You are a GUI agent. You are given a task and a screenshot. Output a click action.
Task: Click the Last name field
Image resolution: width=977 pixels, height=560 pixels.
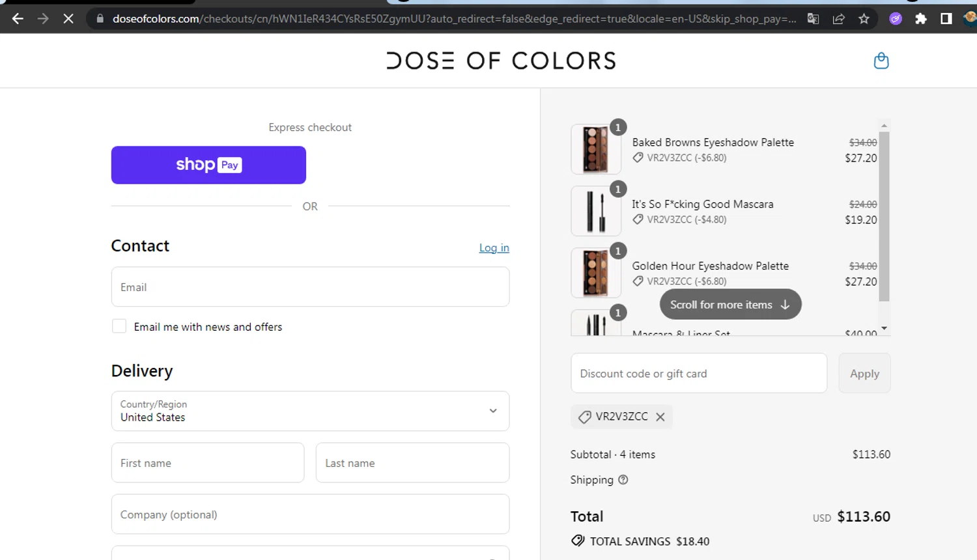point(412,462)
